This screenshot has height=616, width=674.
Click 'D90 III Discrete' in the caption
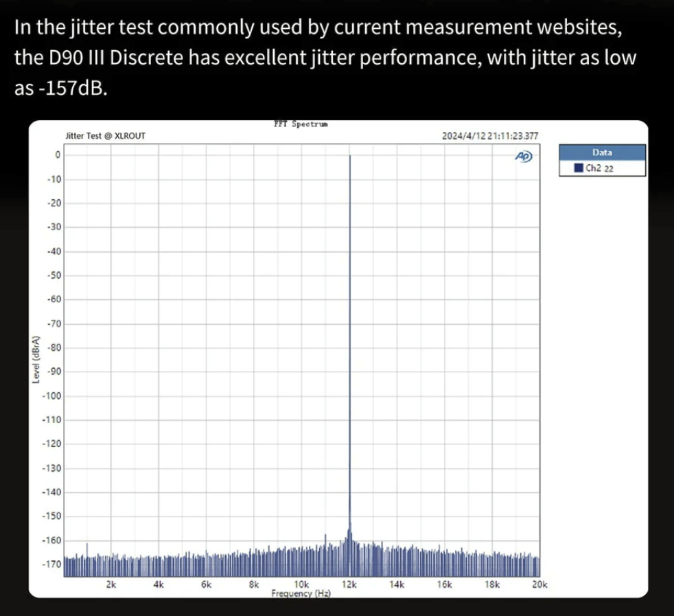116,58
